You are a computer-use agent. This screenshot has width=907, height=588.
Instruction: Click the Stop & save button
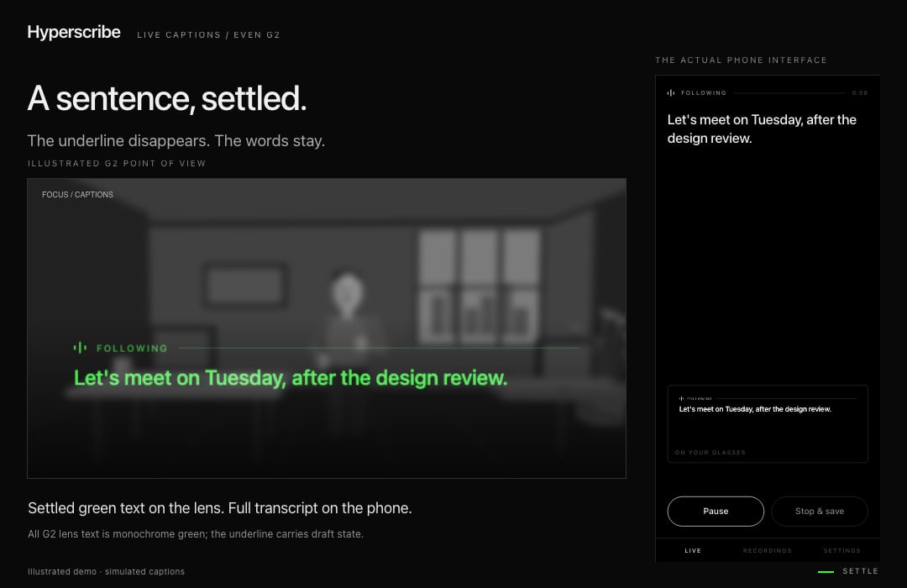819,511
